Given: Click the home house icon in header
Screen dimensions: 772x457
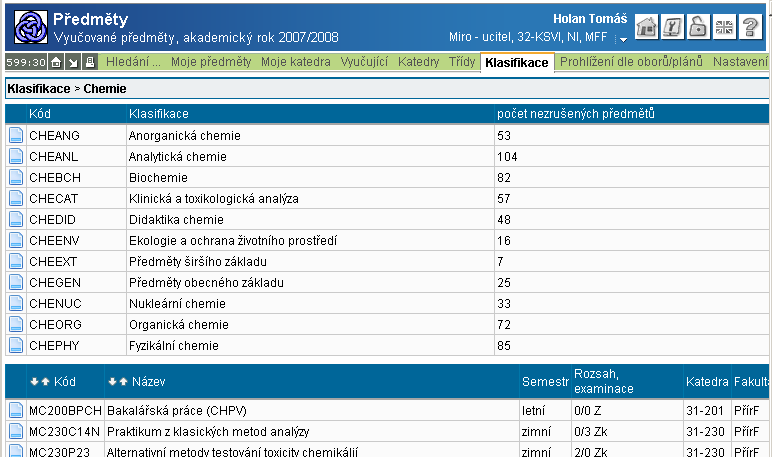Looking at the screenshot, I should pyautogui.click(x=647, y=28).
